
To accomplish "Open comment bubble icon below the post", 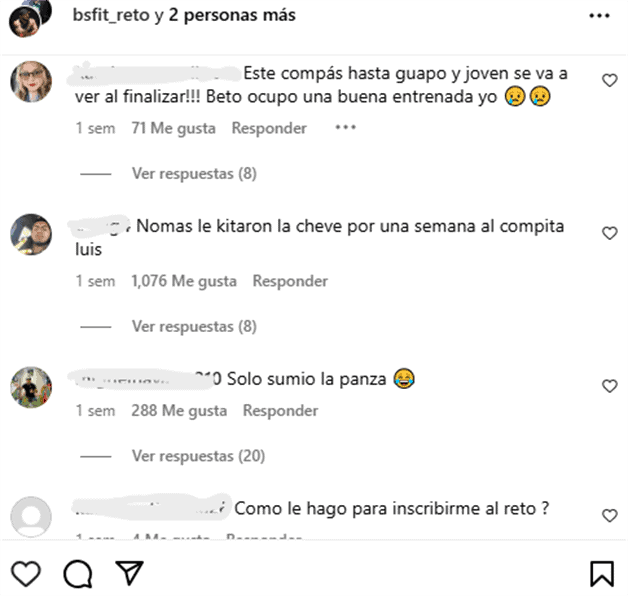I will (78, 574).
